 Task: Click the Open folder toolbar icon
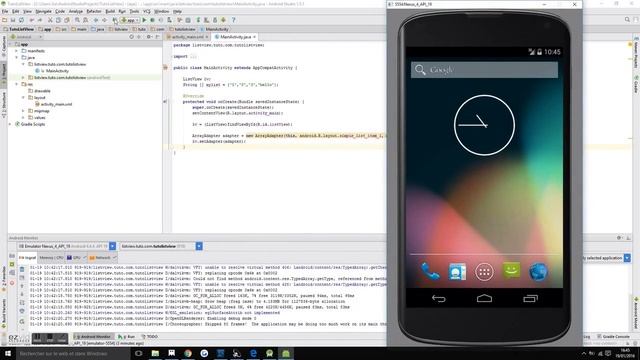[x=4, y=20]
